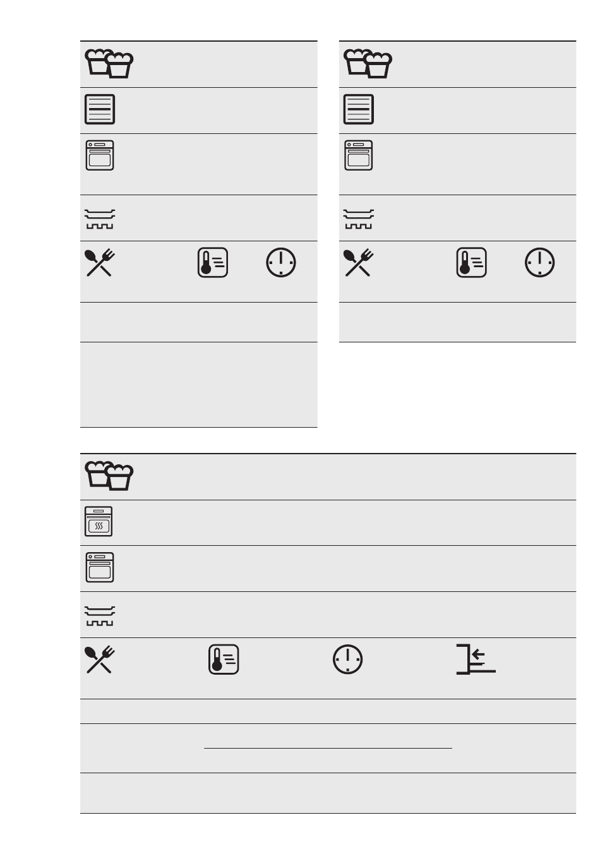The height and width of the screenshot is (868, 600).
Task: Click the plain oven icon in the bottom table
Action: point(100,567)
